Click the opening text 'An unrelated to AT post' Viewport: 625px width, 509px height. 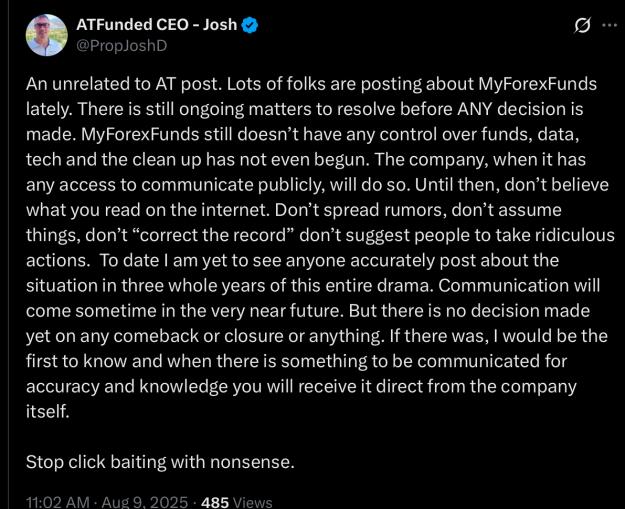124,84
